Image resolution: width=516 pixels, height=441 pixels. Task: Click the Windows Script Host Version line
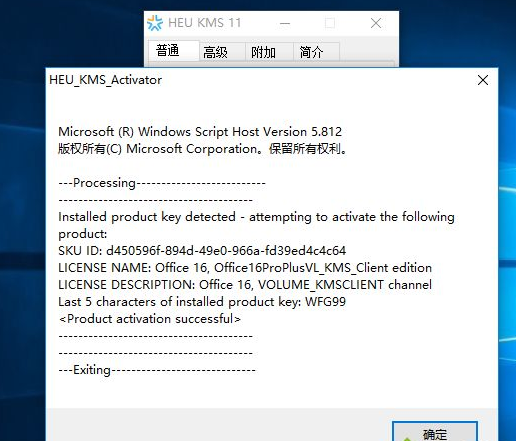[x=200, y=132]
